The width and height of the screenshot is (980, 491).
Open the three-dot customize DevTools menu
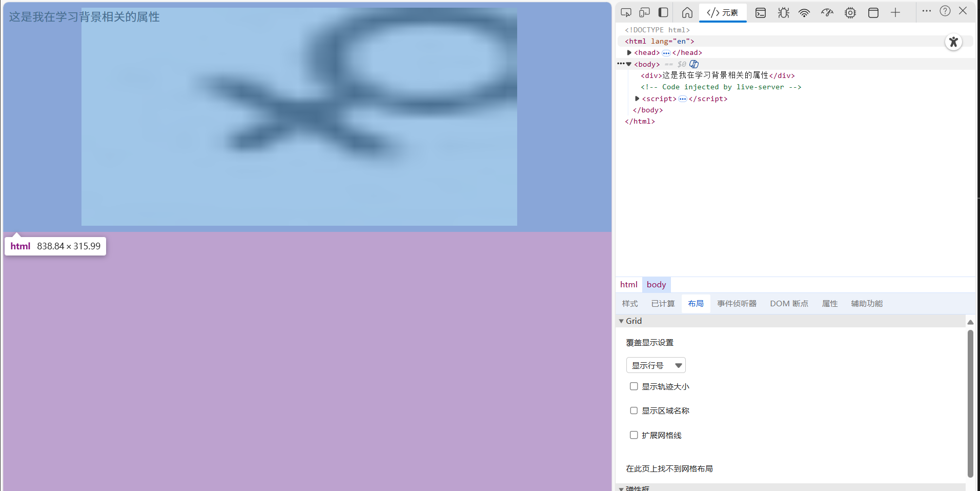click(927, 11)
